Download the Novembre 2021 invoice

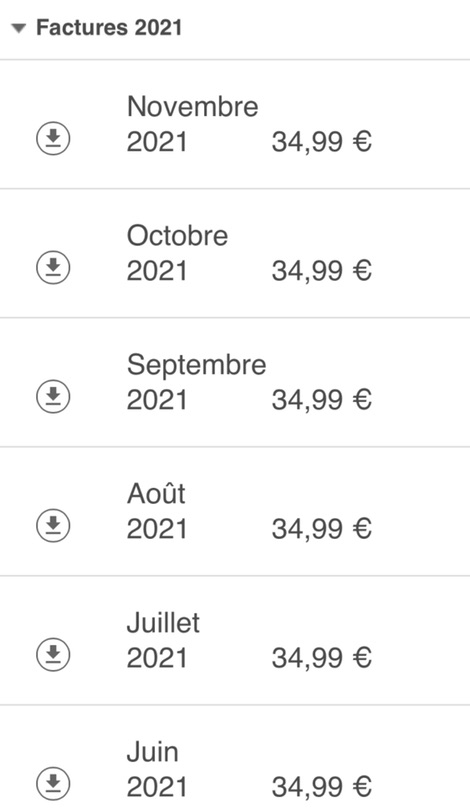click(53, 138)
